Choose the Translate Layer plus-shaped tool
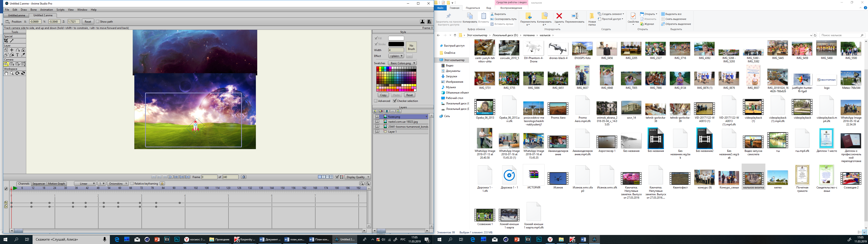Screen dimensions: 868x244 click(12, 50)
